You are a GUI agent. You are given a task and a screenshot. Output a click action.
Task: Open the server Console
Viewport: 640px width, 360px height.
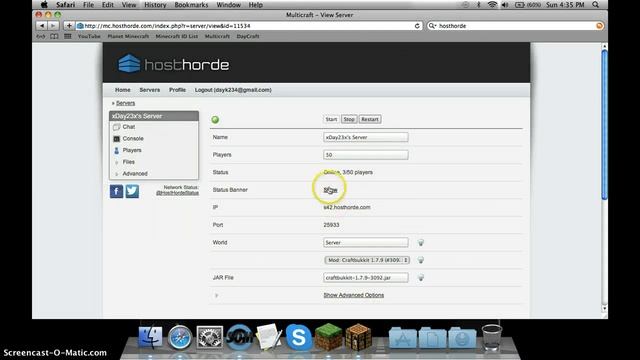click(133, 139)
